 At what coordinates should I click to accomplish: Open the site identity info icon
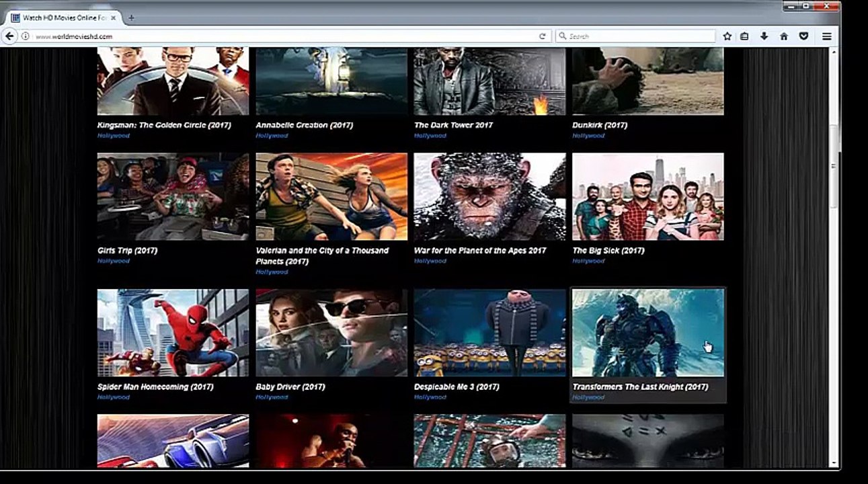pyautogui.click(x=26, y=36)
